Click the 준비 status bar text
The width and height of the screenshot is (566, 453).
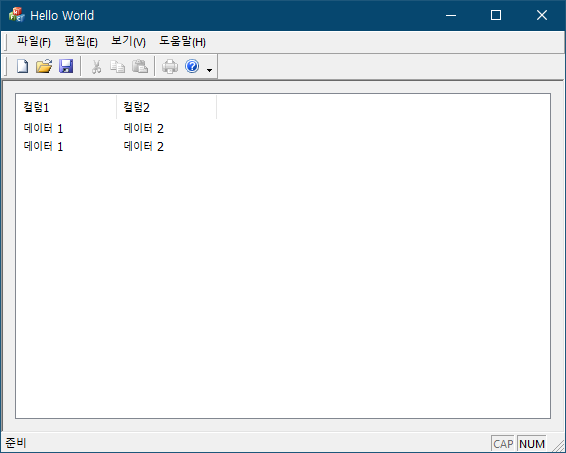tap(16, 443)
